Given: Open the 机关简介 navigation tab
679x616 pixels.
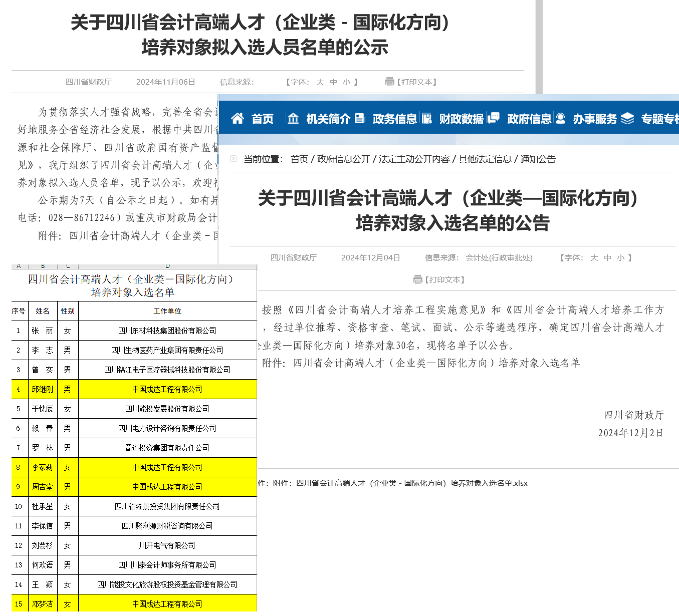Looking at the screenshot, I should pos(328,119).
